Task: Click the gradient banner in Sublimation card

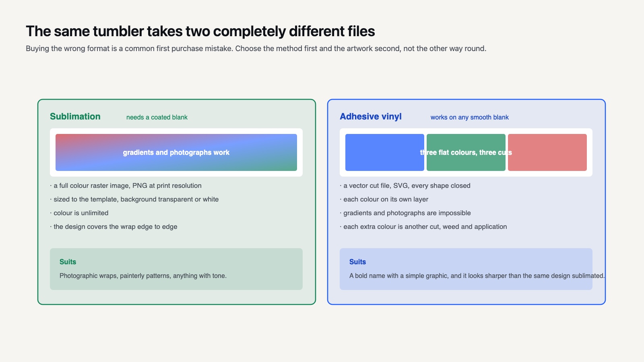Action: 176,152
